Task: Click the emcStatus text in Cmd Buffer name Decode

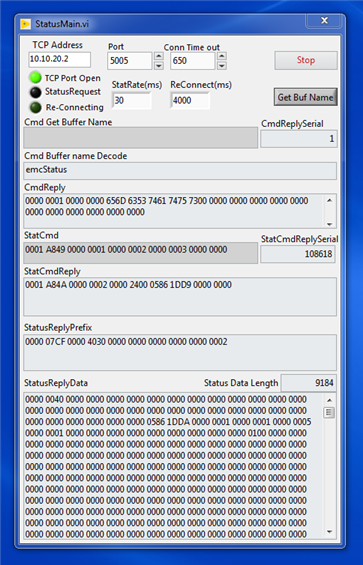Action: [46, 169]
